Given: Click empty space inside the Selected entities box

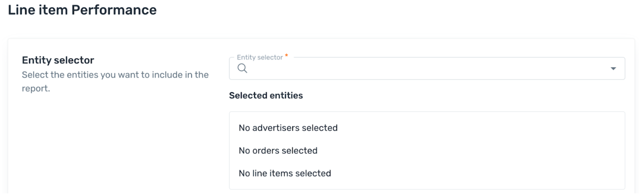Looking at the screenshot, I should (476, 150).
